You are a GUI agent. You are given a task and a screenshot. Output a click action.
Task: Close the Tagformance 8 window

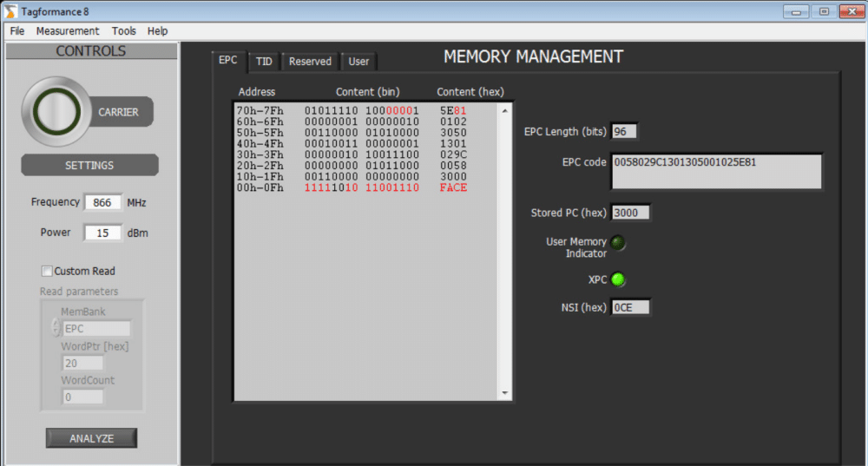[x=852, y=11]
